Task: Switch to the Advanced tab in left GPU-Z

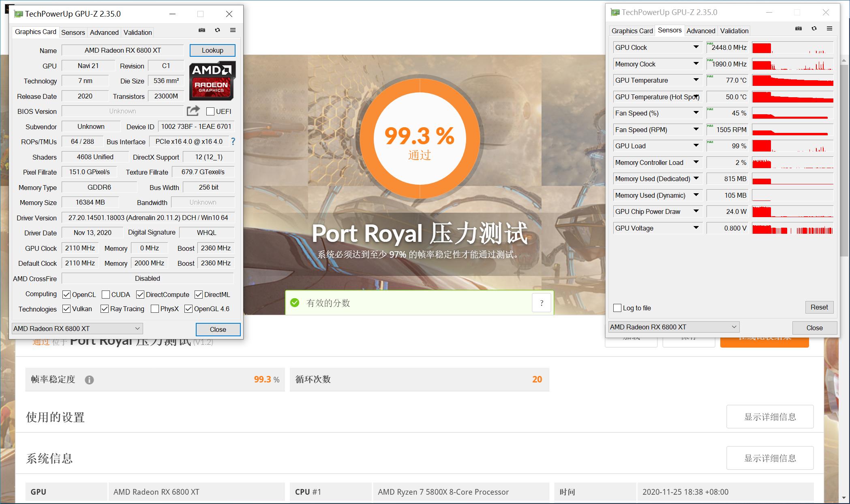Action: [104, 32]
